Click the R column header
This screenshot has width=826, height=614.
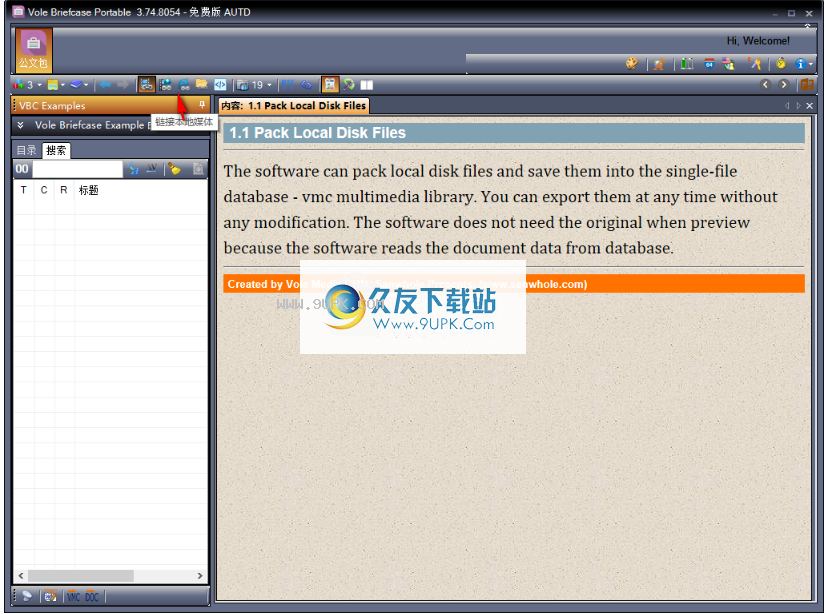[64, 190]
